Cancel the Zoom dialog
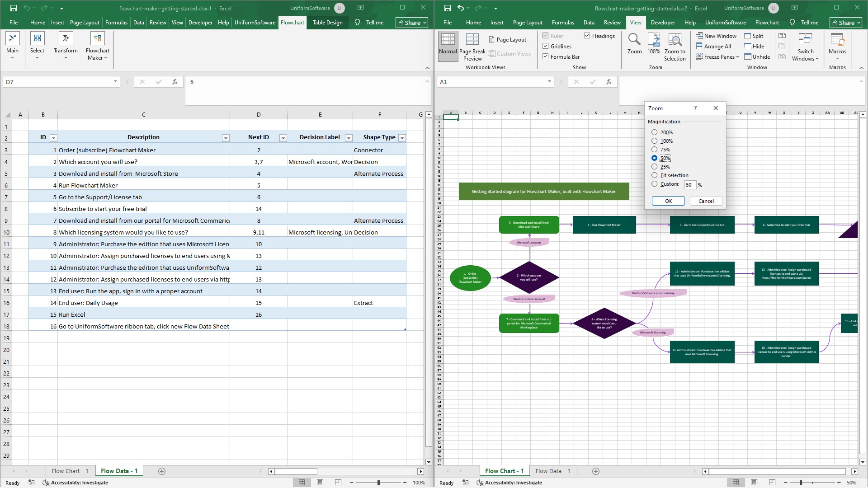 pos(706,201)
